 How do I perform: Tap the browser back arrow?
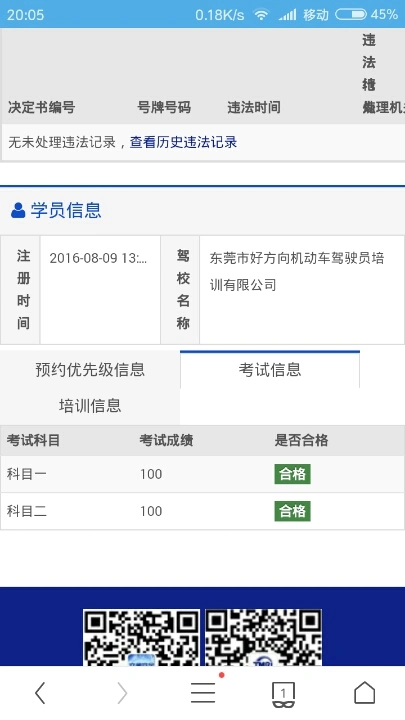tap(40, 692)
